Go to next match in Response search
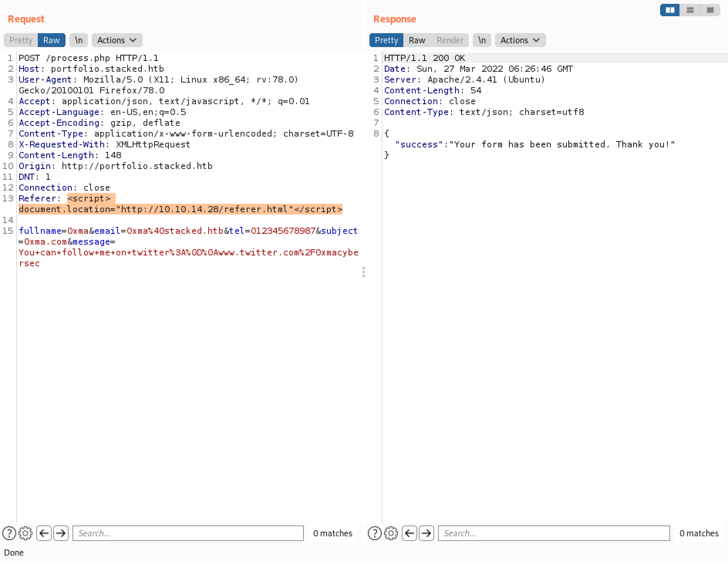 (426, 533)
